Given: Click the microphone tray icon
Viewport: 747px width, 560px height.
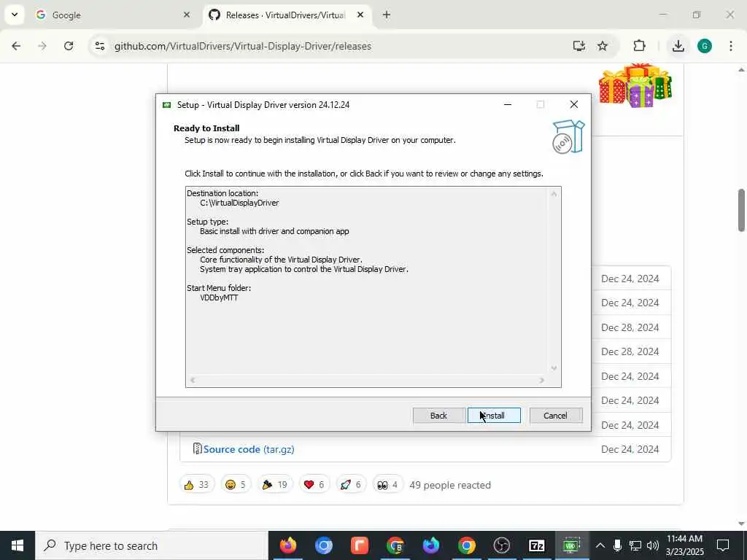Looking at the screenshot, I should pos(617,545).
